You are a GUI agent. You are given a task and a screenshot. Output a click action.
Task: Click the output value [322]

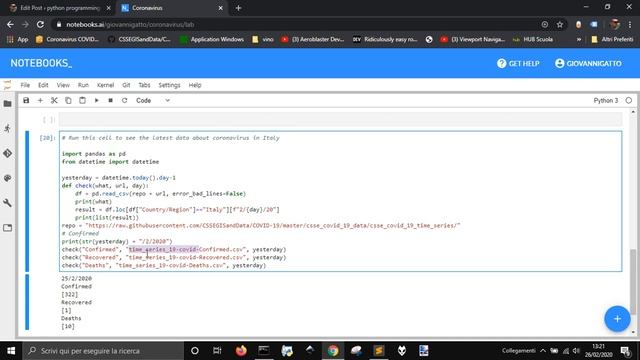point(69,294)
